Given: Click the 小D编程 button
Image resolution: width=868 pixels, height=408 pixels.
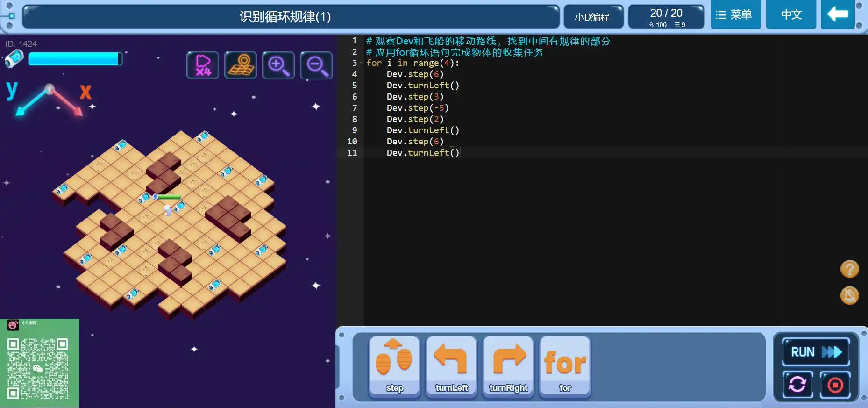Looking at the screenshot, I should coord(592,17).
